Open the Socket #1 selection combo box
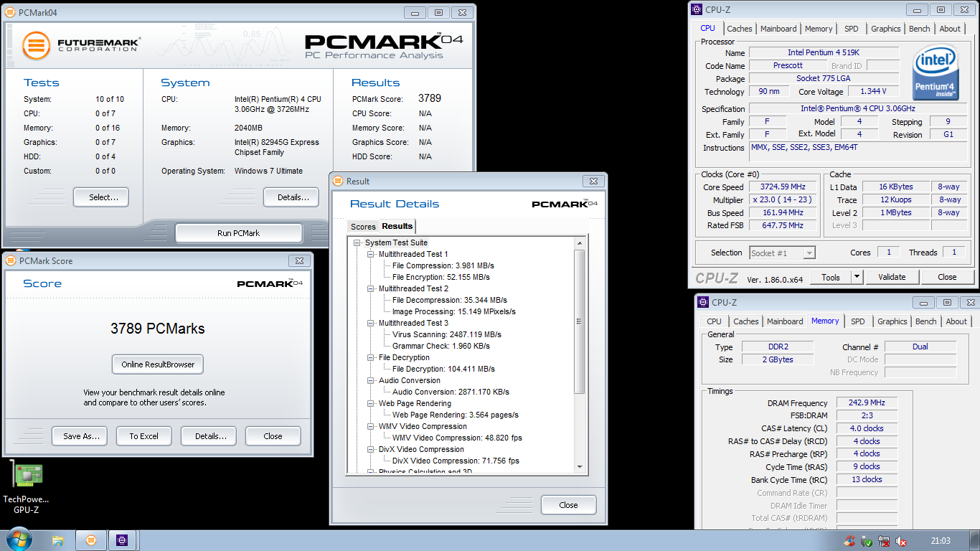Screen dimensions: 980x551 (782, 253)
